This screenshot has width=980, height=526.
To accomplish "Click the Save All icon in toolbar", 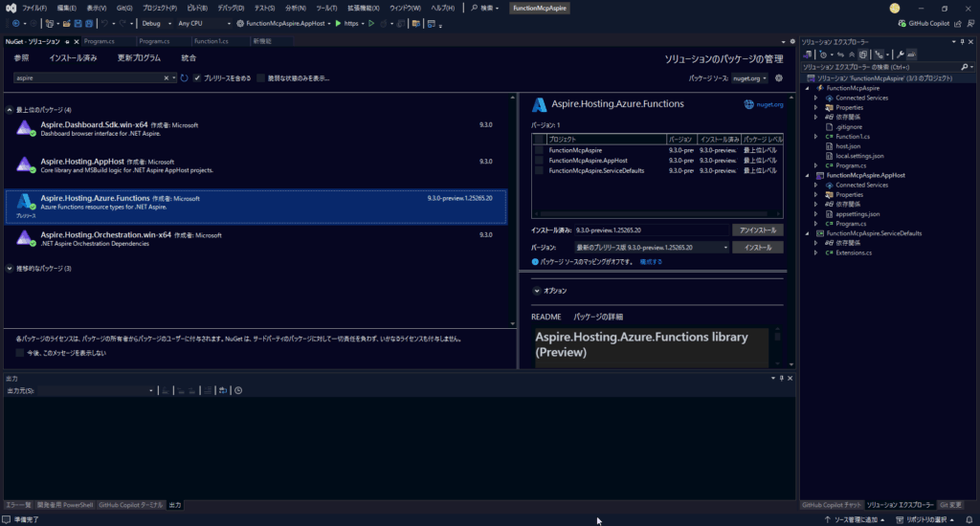I will click(89, 24).
